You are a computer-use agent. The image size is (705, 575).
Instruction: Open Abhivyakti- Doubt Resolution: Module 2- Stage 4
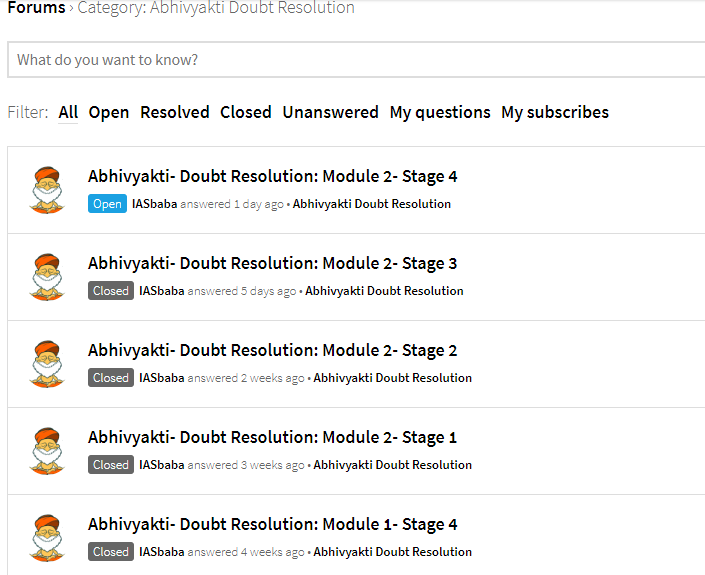click(272, 176)
